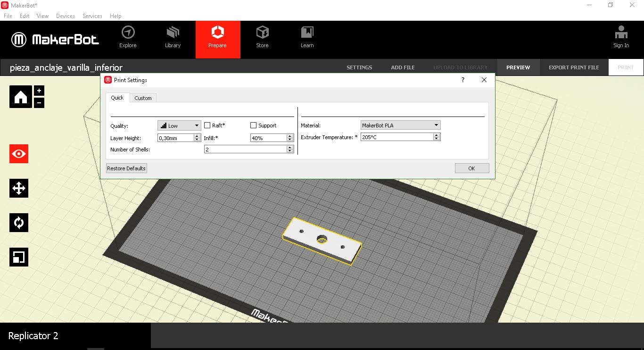
Task: Click the PRINT button
Action: [x=626, y=67]
